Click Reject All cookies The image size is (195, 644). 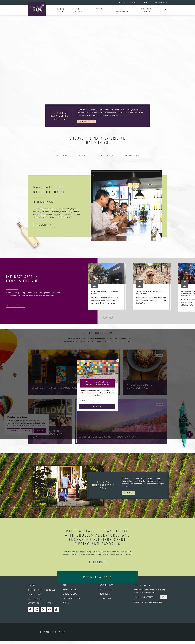pos(27,430)
